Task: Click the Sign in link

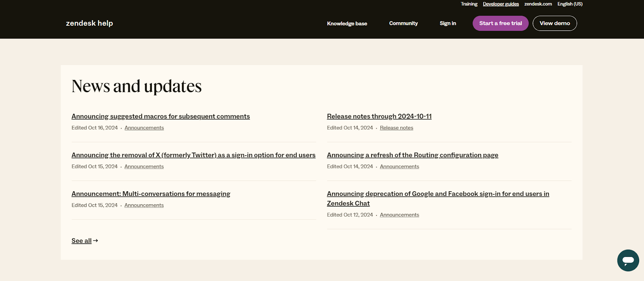Action: (448, 23)
